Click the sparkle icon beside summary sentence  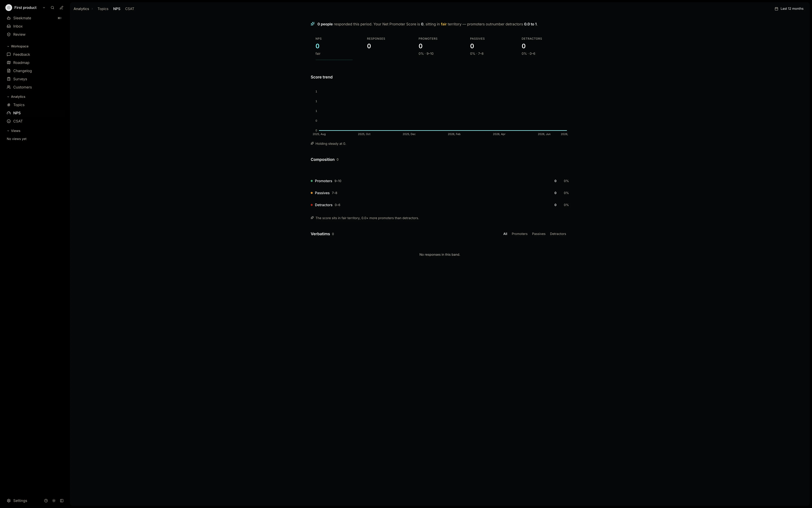pyautogui.click(x=313, y=24)
